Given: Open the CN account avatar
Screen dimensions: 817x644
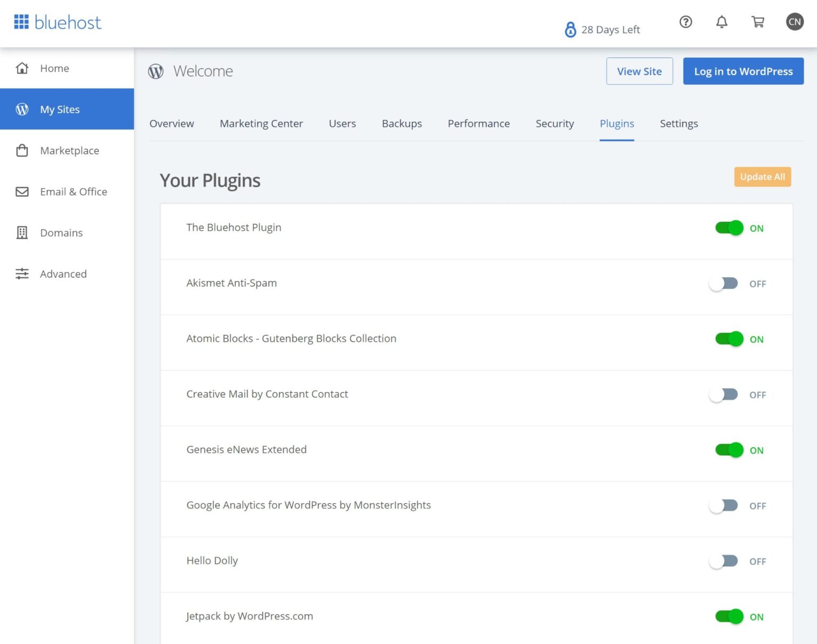Looking at the screenshot, I should pyautogui.click(x=795, y=22).
